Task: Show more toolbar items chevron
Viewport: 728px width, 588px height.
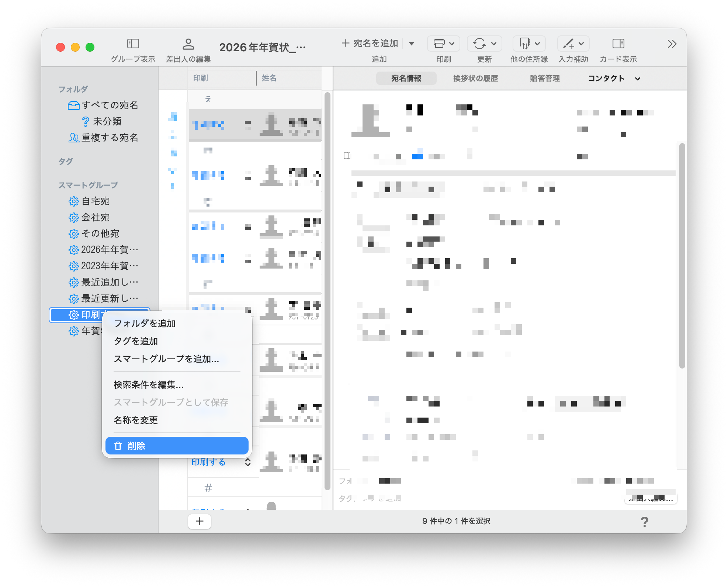Action: tap(672, 44)
